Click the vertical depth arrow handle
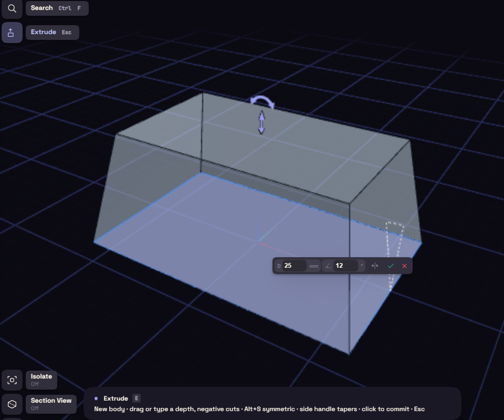This screenshot has width=504, height=420. (x=261, y=122)
